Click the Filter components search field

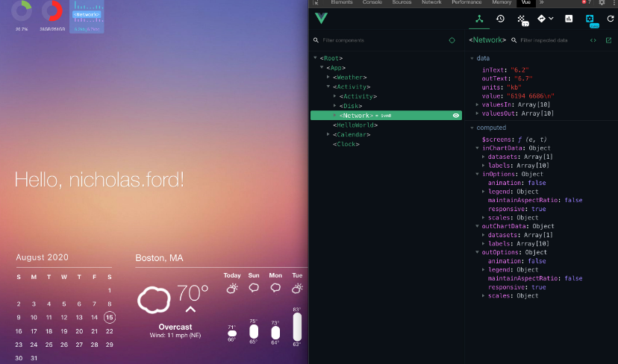click(x=381, y=40)
